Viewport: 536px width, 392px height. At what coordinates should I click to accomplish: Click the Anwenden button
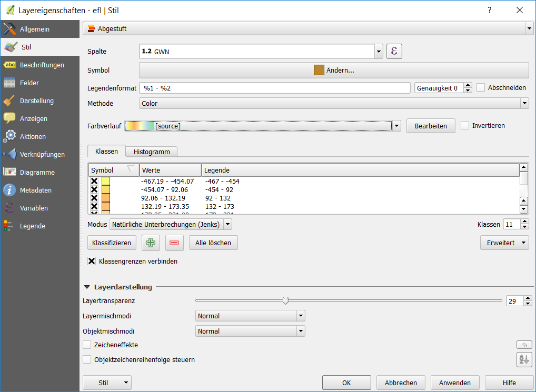[x=455, y=383]
